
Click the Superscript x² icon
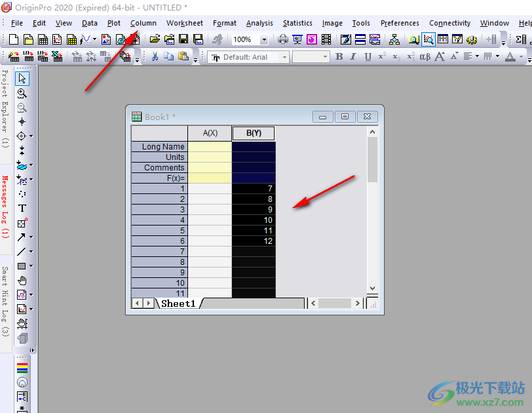383,56
